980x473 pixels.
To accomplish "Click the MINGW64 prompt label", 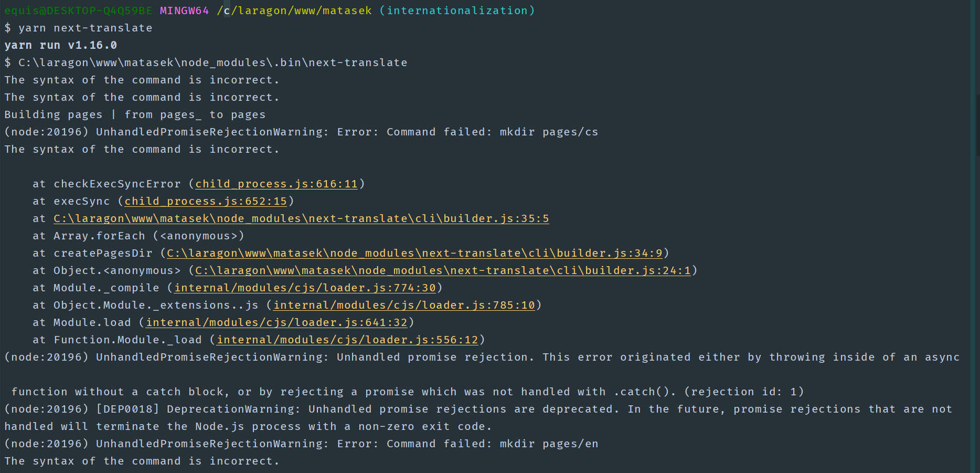I will 184,10.
